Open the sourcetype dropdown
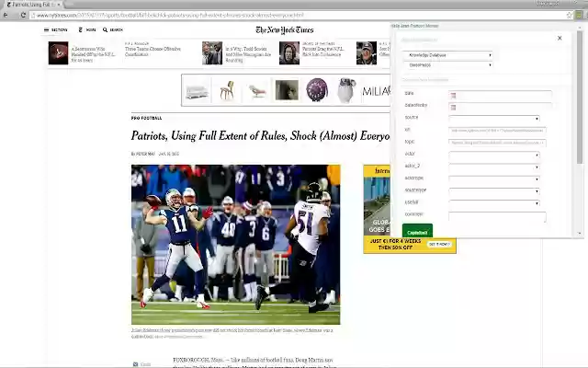Viewport: 588px width, 368px height. [494, 191]
